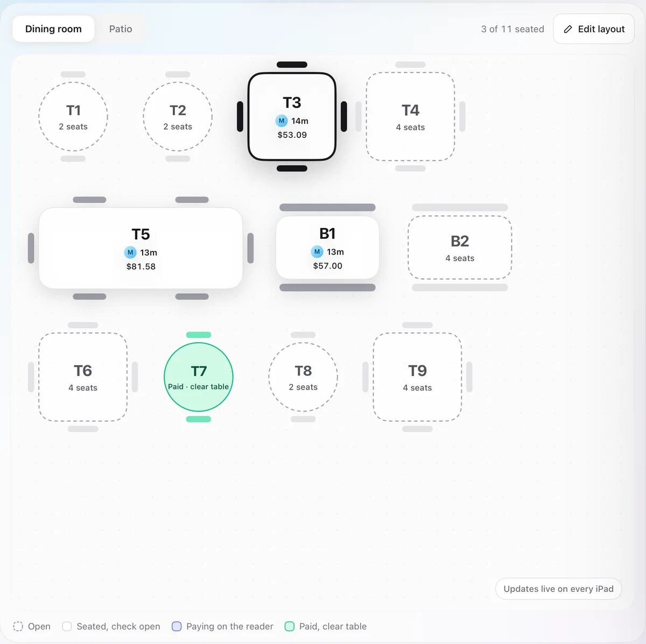The image size is (646, 644).
Task: Click the $53.09 check total
Action: tap(292, 135)
